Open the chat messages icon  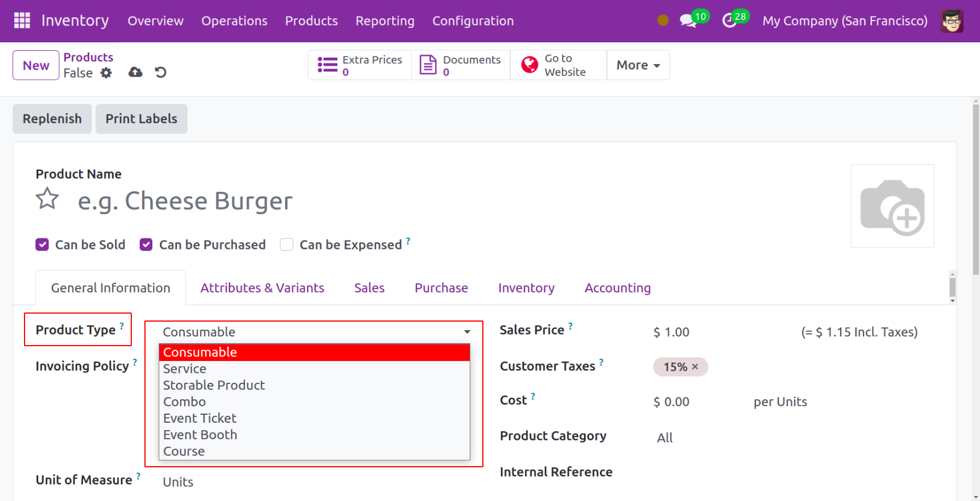click(688, 21)
